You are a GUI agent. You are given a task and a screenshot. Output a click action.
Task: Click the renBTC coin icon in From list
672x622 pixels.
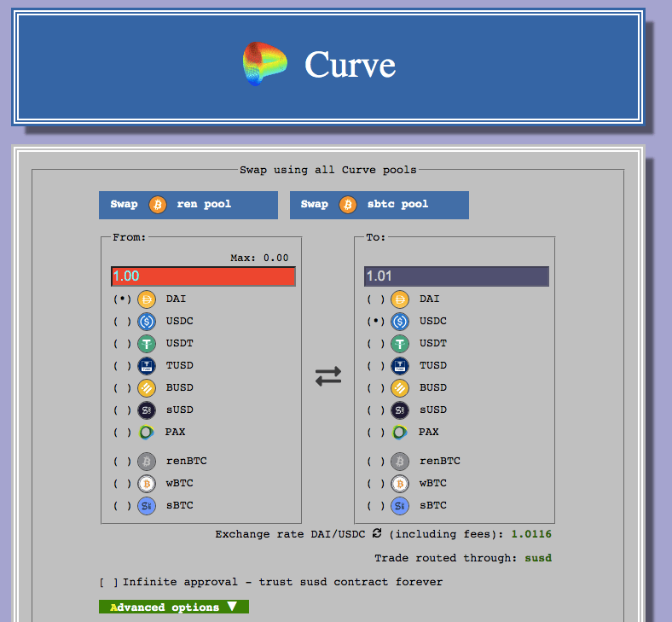coord(147,462)
